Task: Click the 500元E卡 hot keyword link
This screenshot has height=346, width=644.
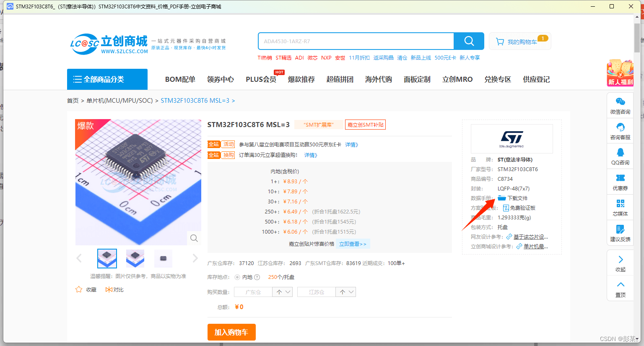Action: (x=445, y=58)
